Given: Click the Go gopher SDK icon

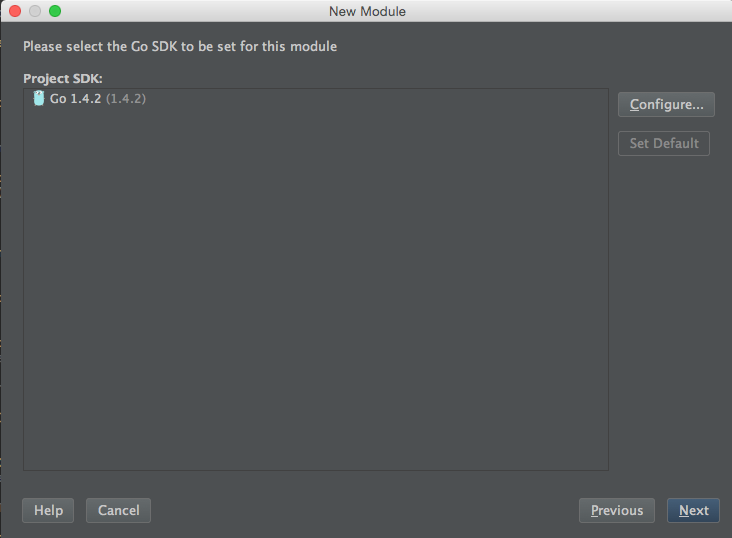Looking at the screenshot, I should tap(39, 99).
